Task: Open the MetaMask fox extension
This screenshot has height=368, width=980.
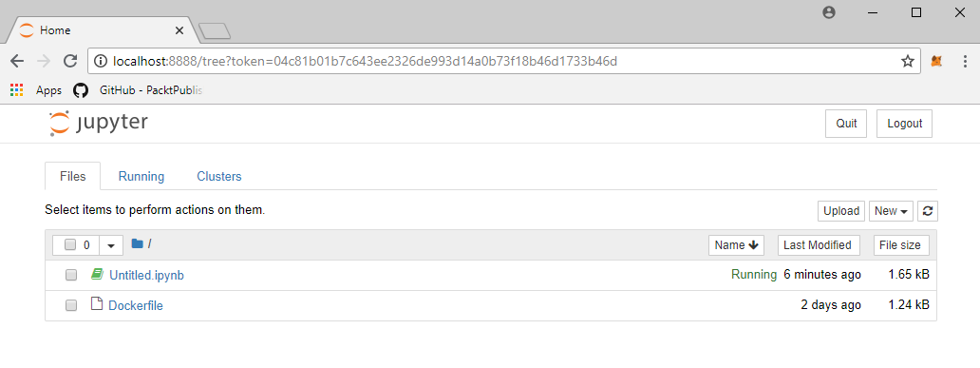Action: pos(936,61)
